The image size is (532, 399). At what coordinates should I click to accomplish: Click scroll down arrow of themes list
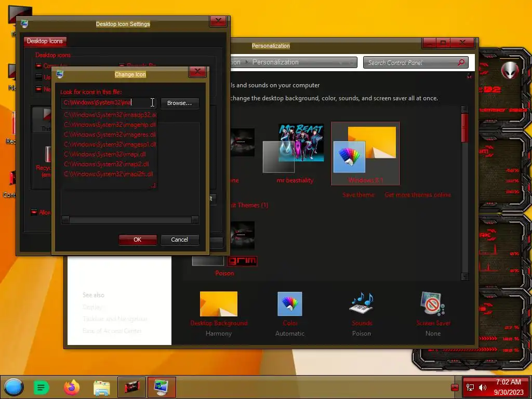(465, 276)
